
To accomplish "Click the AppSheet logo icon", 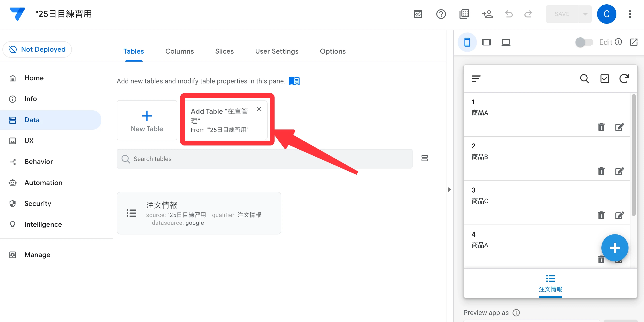I will click(17, 14).
